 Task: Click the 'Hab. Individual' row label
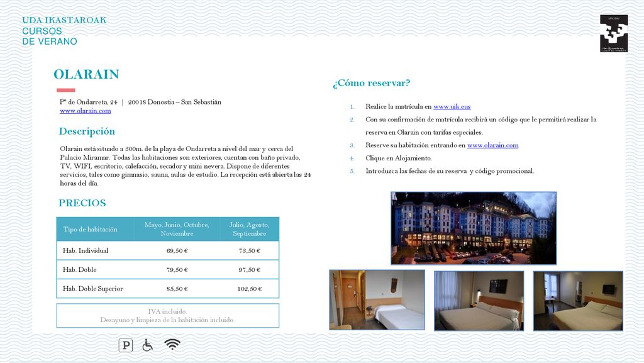click(x=86, y=250)
